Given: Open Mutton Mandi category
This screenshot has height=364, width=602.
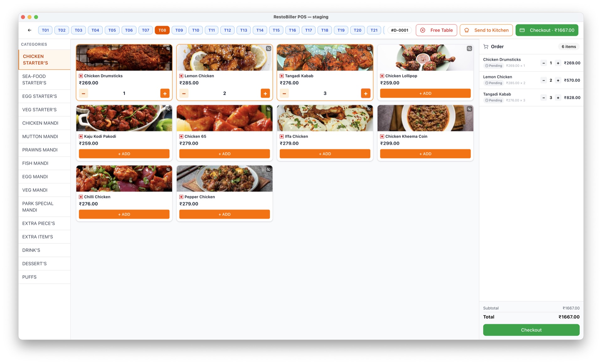Looking at the screenshot, I should [45, 137].
